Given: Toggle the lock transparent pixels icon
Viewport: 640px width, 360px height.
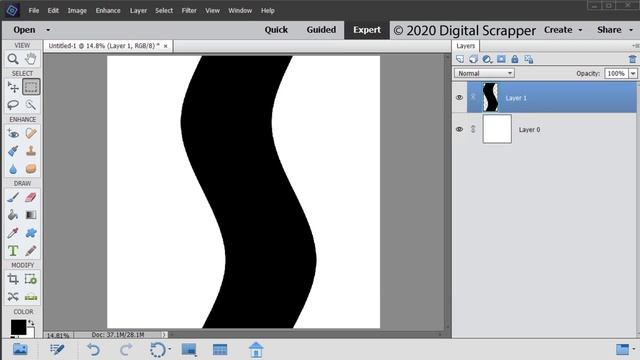Looking at the screenshot, I should [x=529, y=59].
